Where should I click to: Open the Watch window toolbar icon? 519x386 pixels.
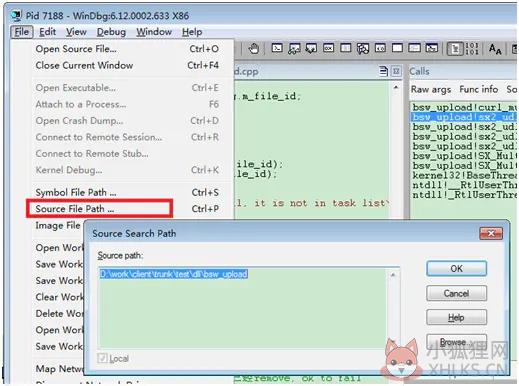coord(294,49)
